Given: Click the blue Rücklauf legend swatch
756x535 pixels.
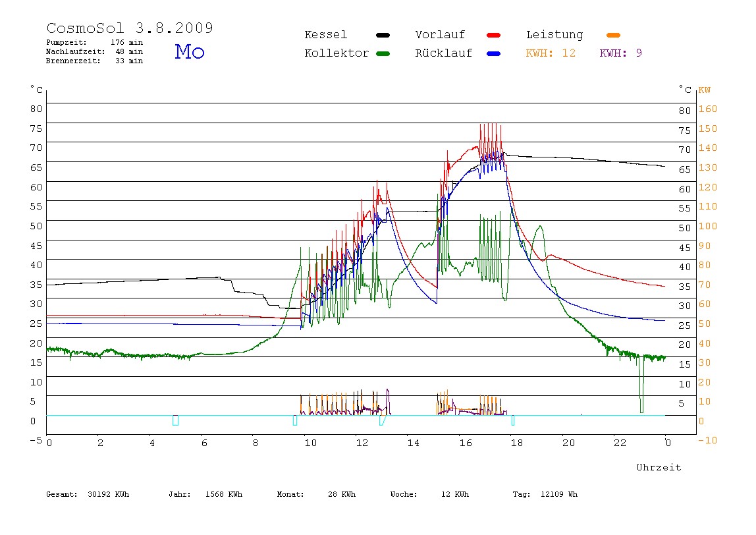Looking at the screenshot, I should pyautogui.click(x=494, y=53).
